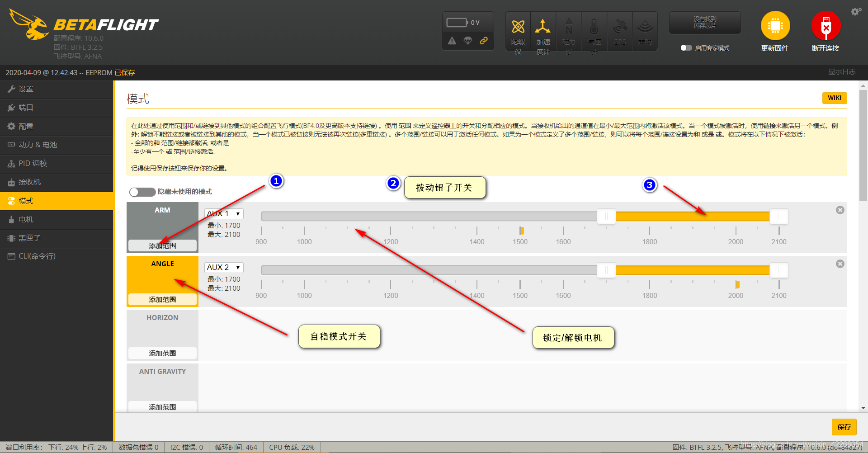The width and height of the screenshot is (868, 453).
Task: Click the I2C 错误: 0 status text
Action: (186, 447)
